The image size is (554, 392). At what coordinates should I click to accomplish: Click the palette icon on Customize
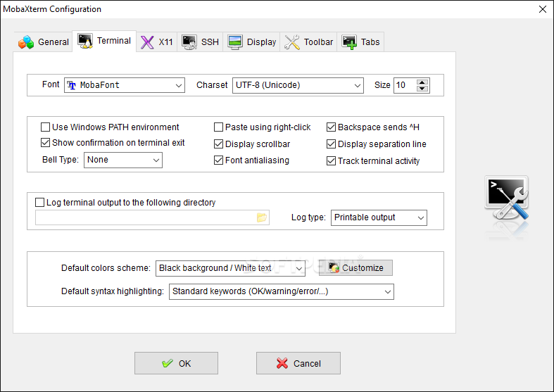pyautogui.click(x=334, y=267)
